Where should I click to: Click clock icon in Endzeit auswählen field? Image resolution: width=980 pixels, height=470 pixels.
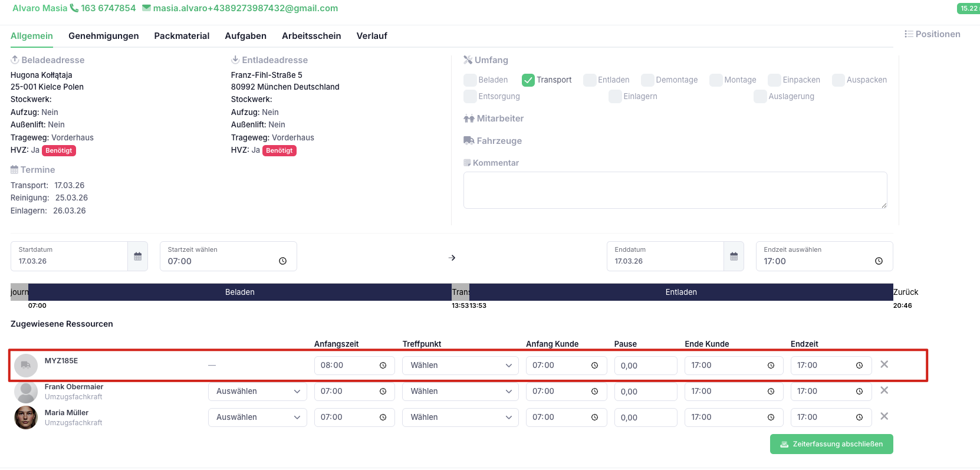coord(879,261)
